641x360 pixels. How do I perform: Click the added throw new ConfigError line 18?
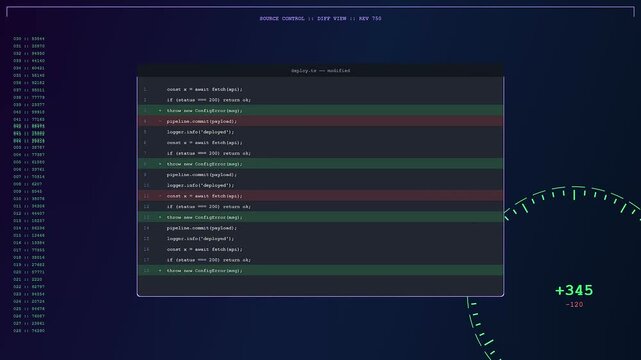pyautogui.click(x=320, y=270)
